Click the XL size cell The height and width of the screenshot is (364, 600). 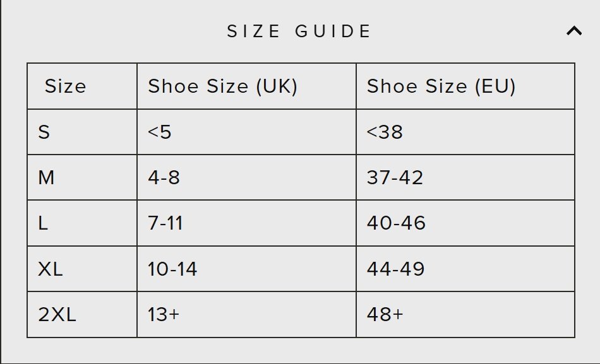(x=51, y=269)
